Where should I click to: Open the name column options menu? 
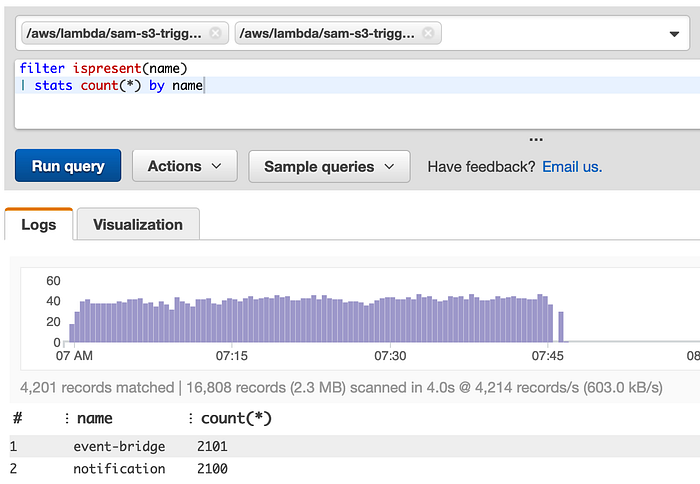67,418
